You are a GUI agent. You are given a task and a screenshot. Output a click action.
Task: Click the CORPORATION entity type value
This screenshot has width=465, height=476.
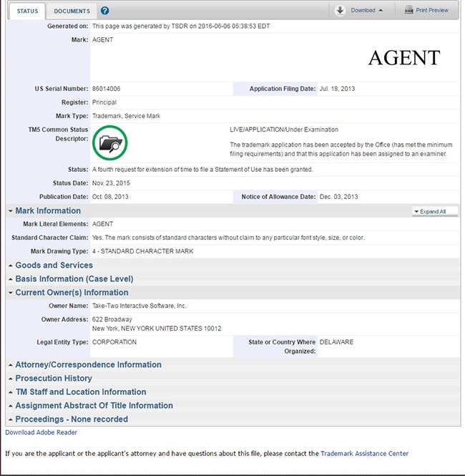114,342
